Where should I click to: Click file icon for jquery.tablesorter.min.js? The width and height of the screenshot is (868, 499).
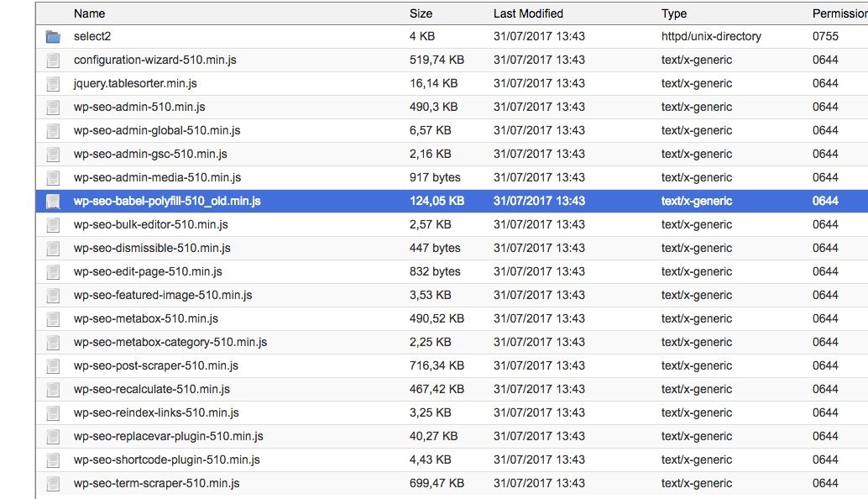[53, 84]
